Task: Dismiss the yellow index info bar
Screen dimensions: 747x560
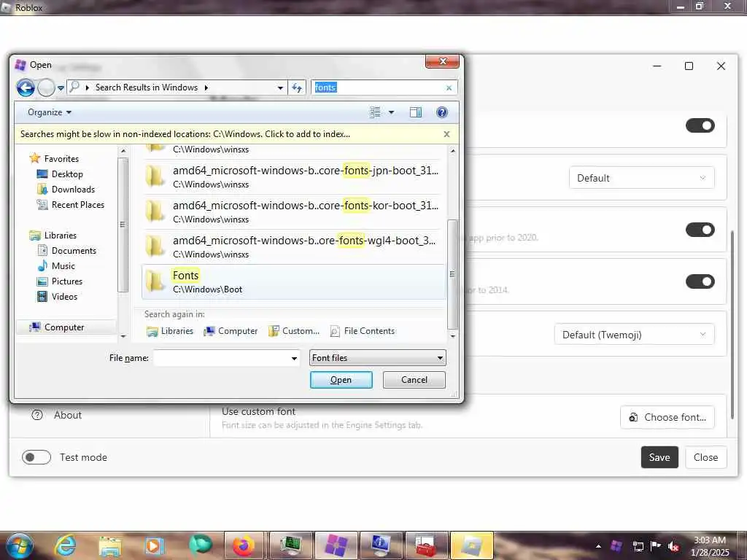Action: [x=446, y=134]
